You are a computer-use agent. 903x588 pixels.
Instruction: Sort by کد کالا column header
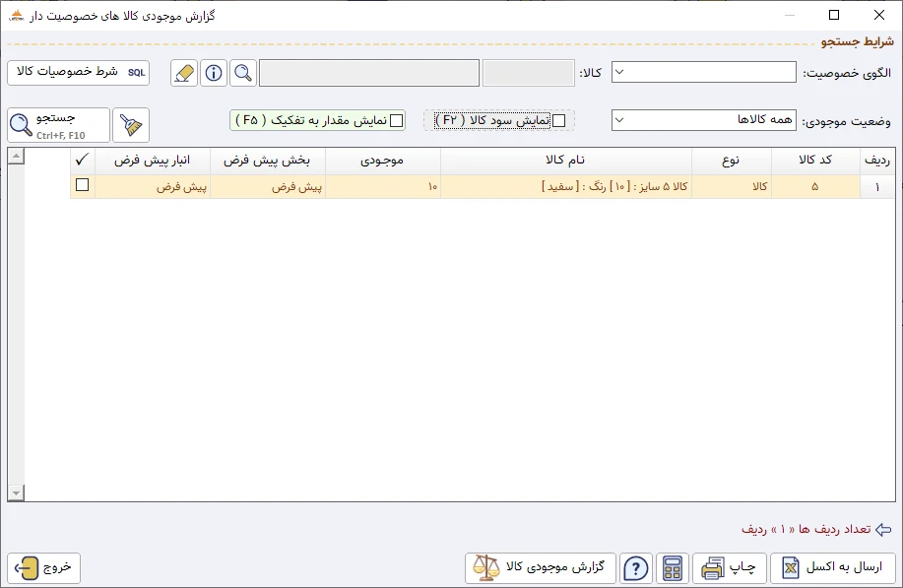815,161
